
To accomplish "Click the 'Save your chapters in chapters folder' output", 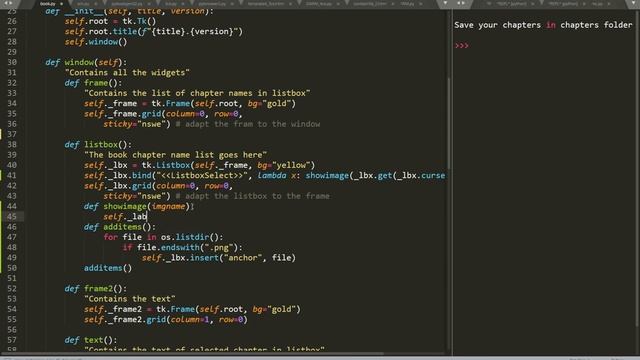I will click(x=543, y=25).
